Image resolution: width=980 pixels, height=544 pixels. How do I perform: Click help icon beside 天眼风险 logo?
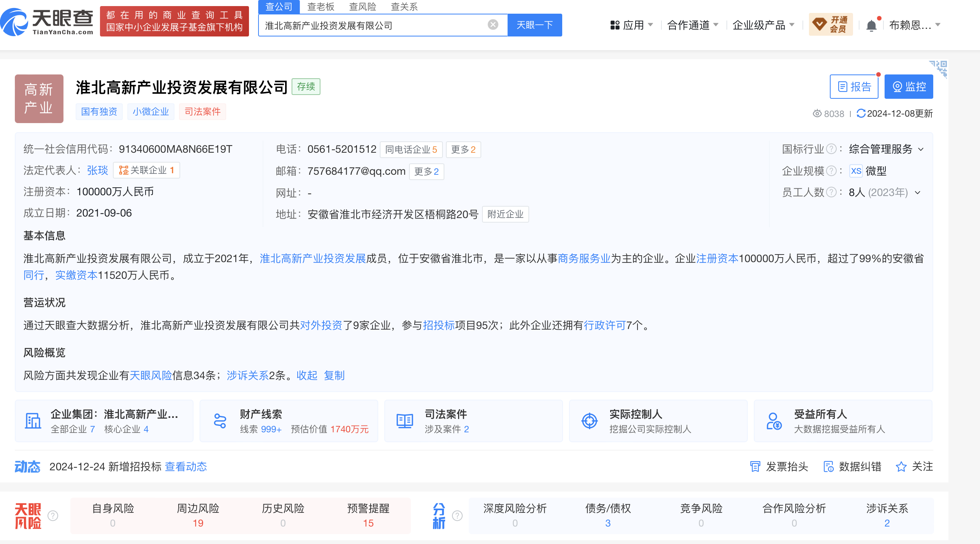pyautogui.click(x=53, y=516)
